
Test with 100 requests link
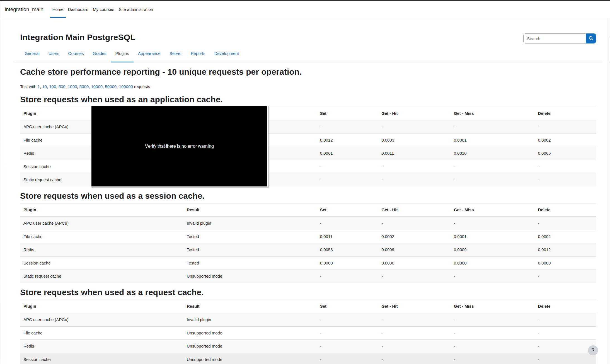(53, 87)
